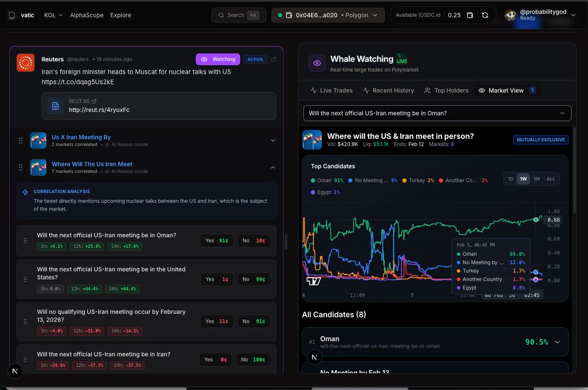Click the Correlation Analysis lightning icon
This screenshot has width=588, height=390.
(25, 192)
